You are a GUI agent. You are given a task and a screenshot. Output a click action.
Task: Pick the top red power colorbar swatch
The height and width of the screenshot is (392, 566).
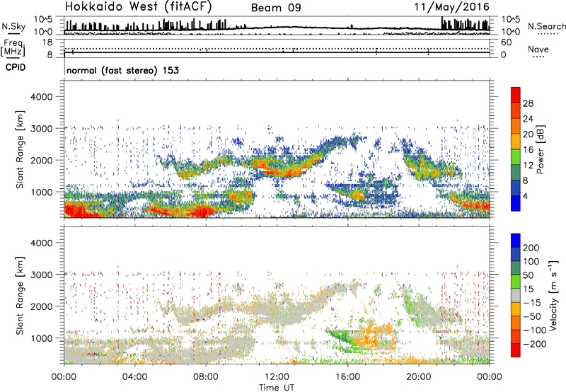pos(516,95)
